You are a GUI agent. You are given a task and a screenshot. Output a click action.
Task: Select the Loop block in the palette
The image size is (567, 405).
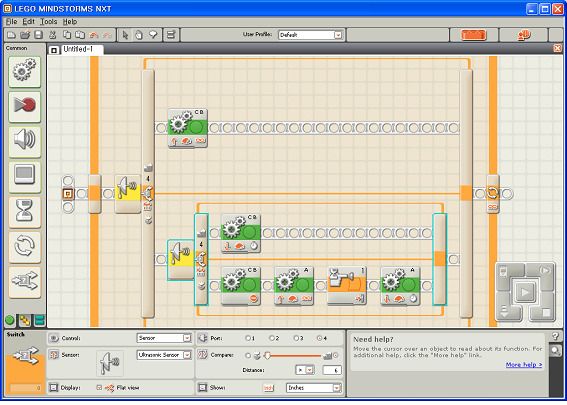pyautogui.click(x=25, y=246)
